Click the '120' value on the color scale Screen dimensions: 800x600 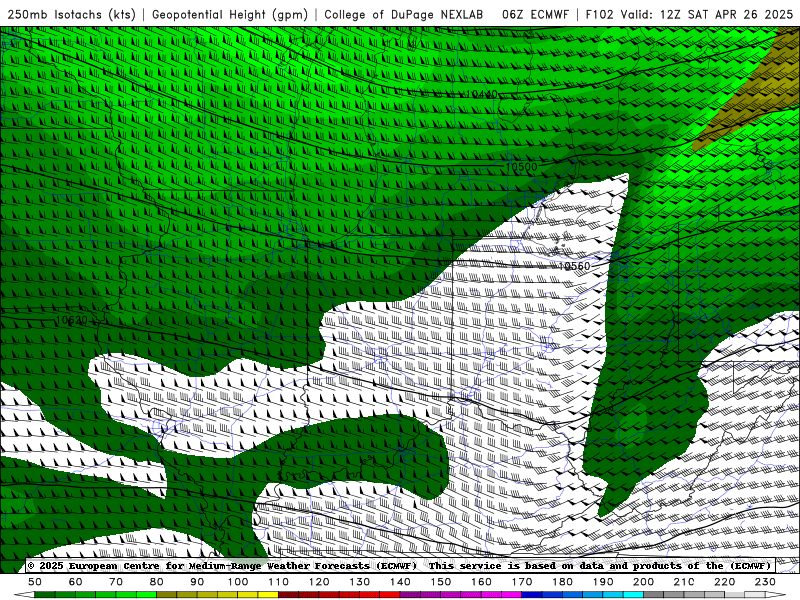pyautogui.click(x=319, y=582)
